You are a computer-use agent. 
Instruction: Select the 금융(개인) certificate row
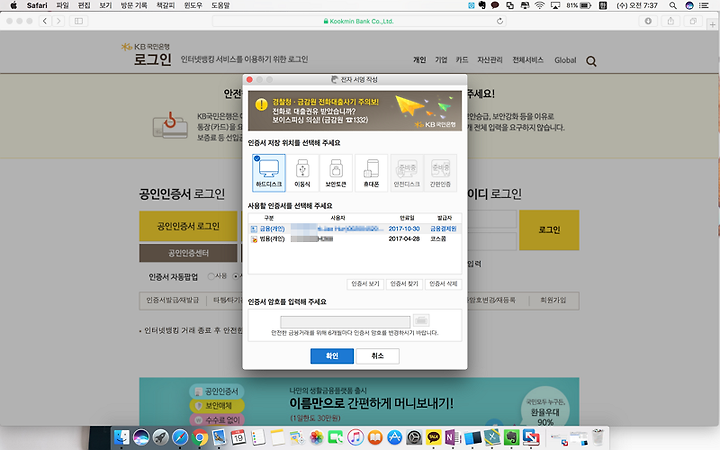click(354, 229)
